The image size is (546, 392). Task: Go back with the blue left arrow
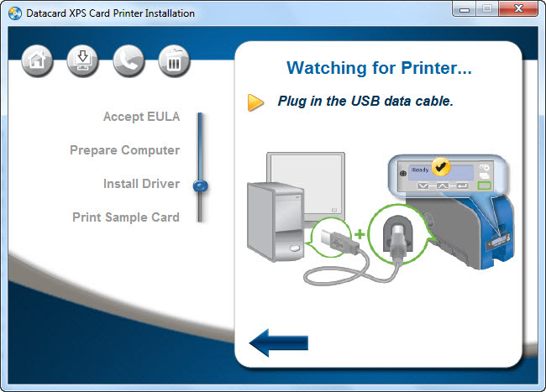click(x=279, y=342)
